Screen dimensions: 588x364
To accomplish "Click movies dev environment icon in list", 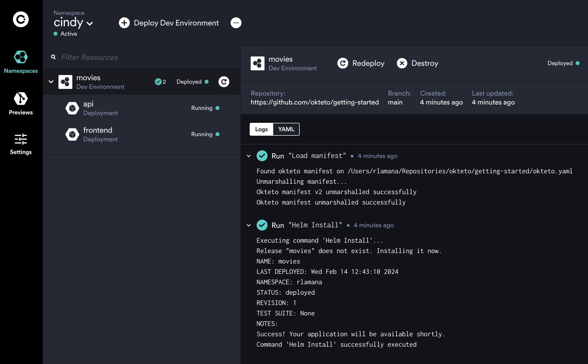I will pos(65,82).
